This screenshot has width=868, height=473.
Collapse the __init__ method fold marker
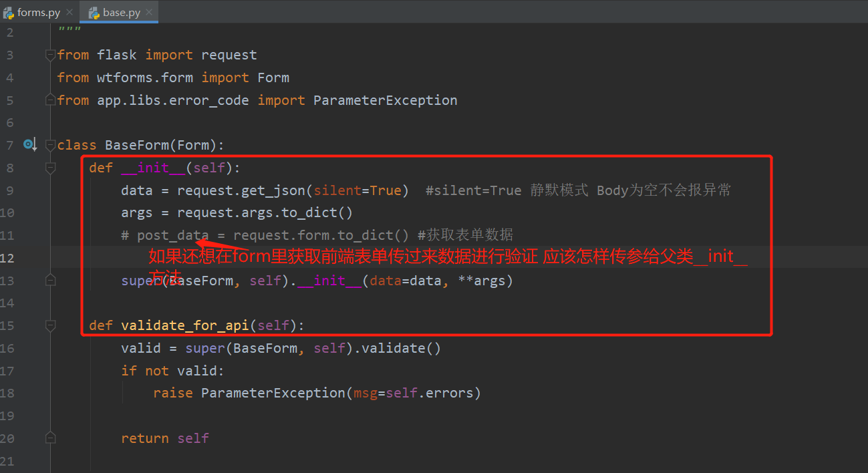[50, 168]
